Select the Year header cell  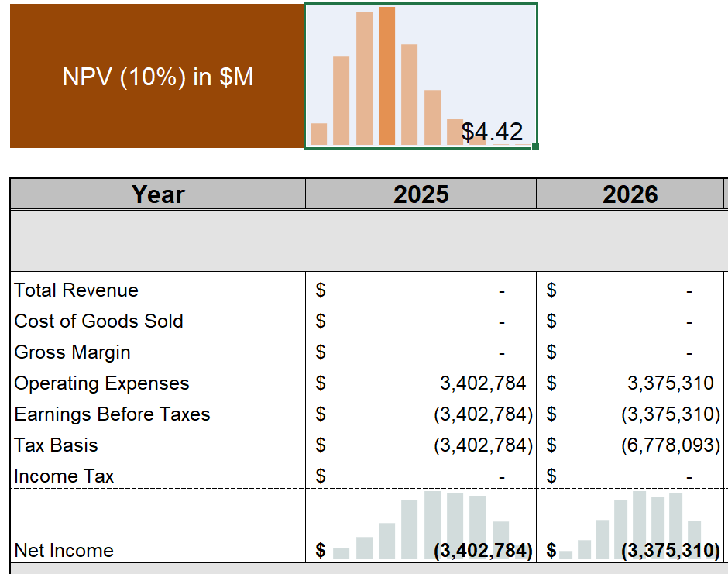click(157, 194)
